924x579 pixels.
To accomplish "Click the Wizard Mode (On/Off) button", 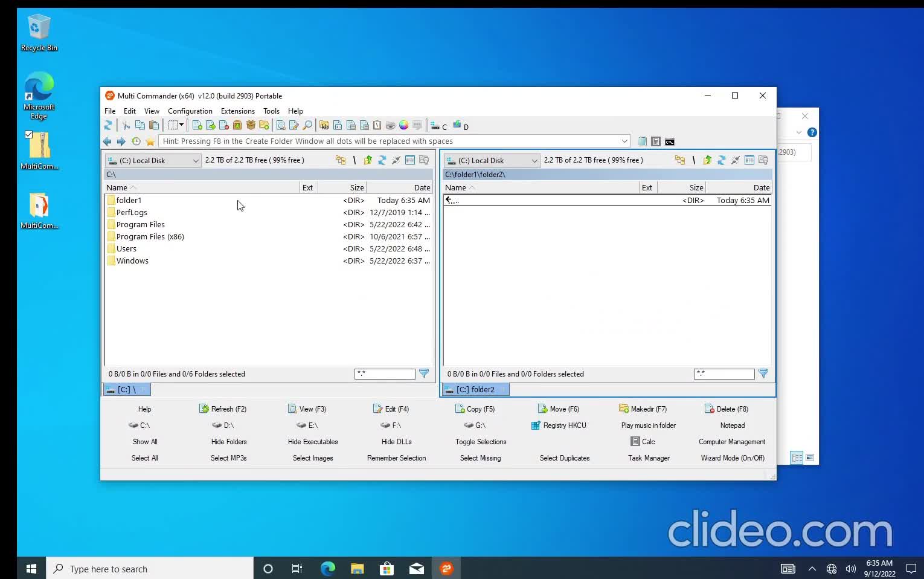I will coord(733,458).
